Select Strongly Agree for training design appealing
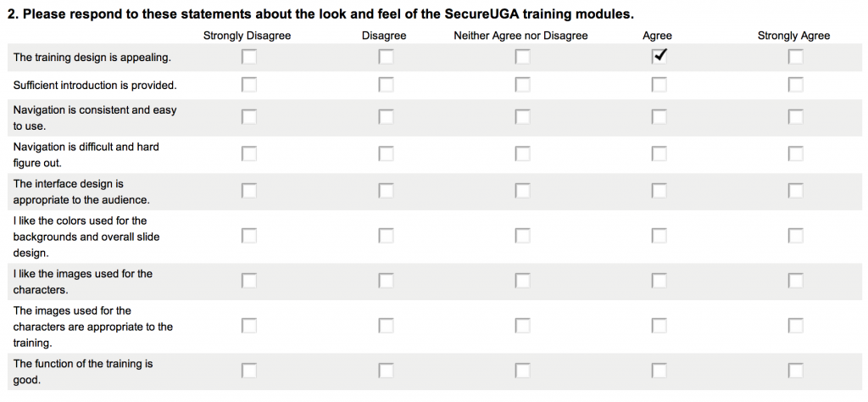The height and width of the screenshot is (402, 868). (795, 57)
